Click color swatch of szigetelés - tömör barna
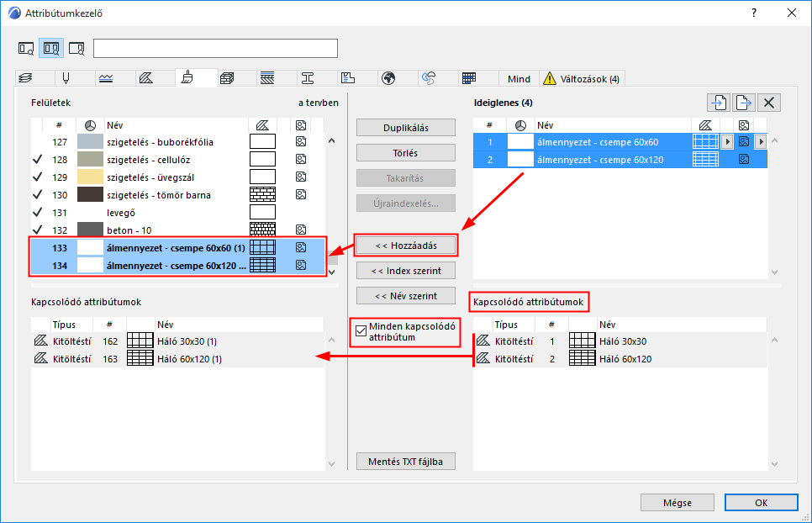This screenshot has height=523, width=812. tap(90, 194)
